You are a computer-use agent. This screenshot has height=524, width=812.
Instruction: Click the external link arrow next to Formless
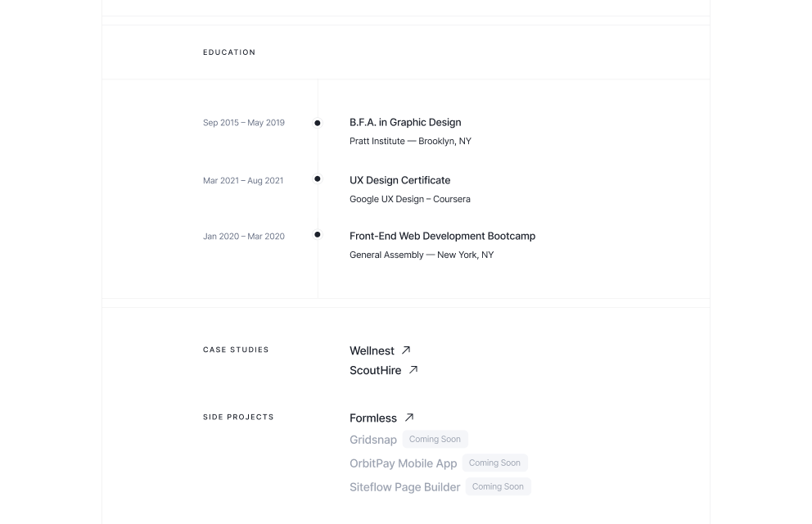(x=408, y=418)
